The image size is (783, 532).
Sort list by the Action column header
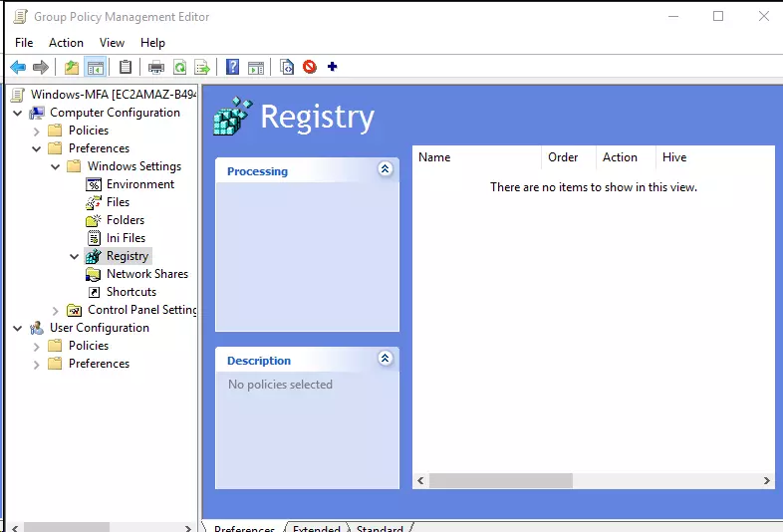click(626, 157)
